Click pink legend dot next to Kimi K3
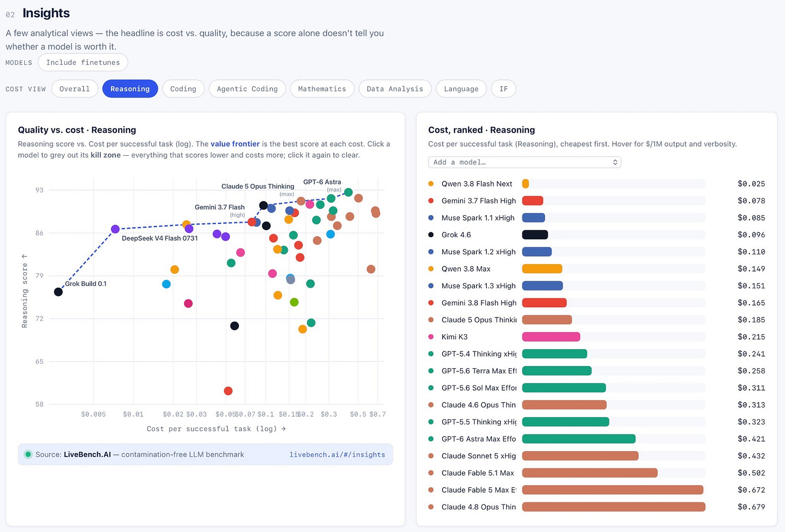This screenshot has width=785, height=532. pyautogui.click(x=431, y=337)
